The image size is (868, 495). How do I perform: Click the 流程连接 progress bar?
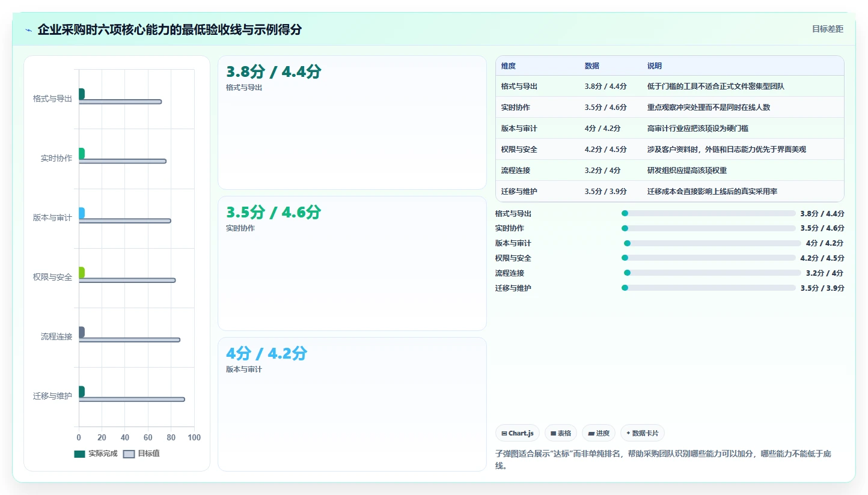pos(712,273)
